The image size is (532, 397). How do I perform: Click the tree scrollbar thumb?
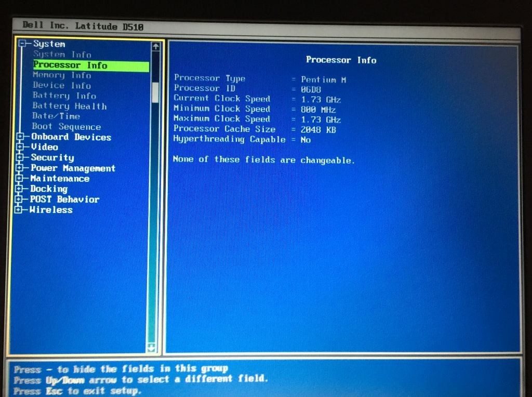point(155,92)
